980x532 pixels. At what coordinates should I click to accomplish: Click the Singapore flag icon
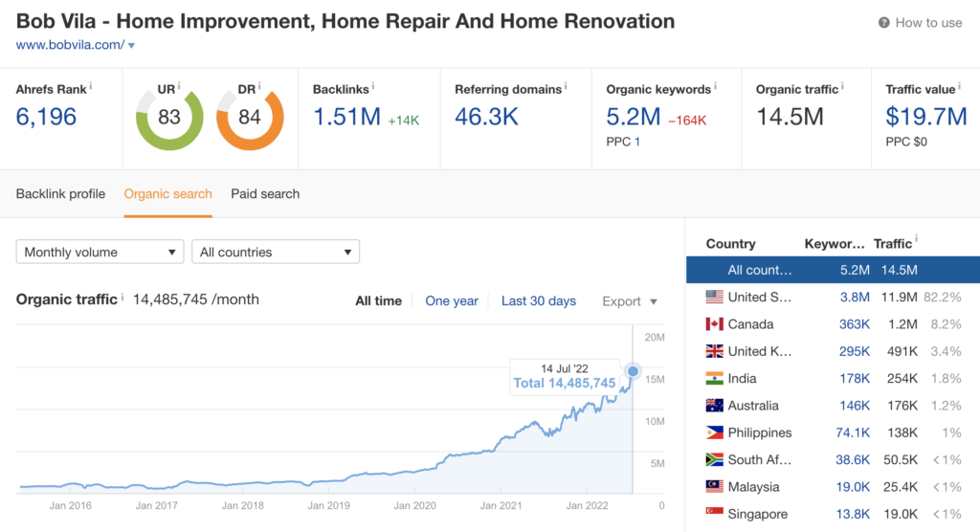(714, 514)
